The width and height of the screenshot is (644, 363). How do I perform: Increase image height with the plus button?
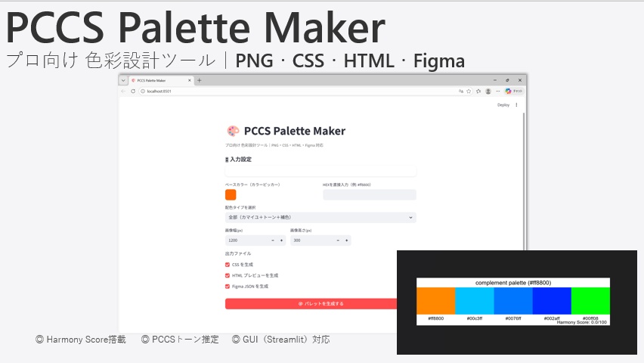point(347,240)
